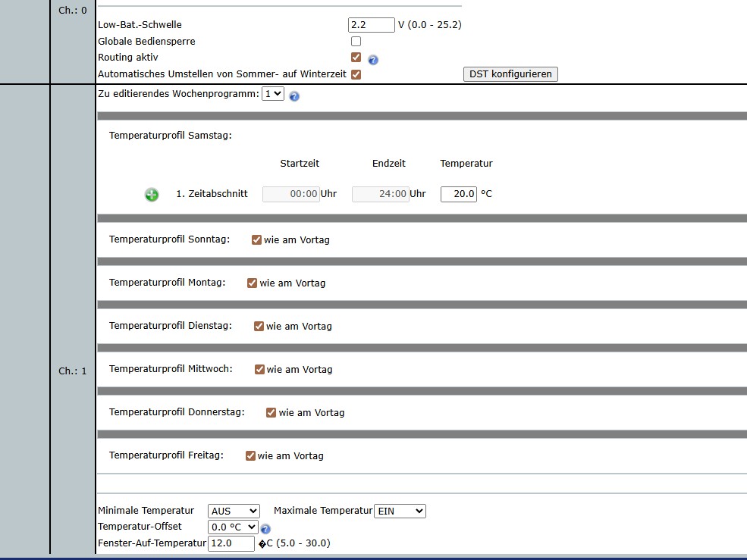
Task: Open help icon next to Routing aktiv
Action: pyautogui.click(x=373, y=60)
